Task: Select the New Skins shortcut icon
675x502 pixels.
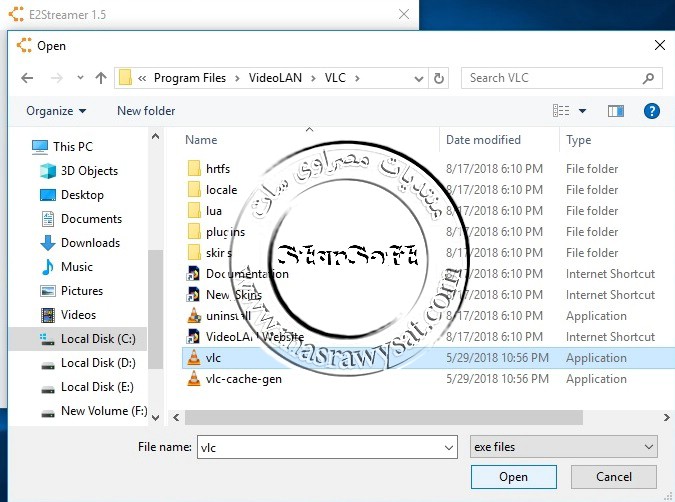Action: point(193,295)
